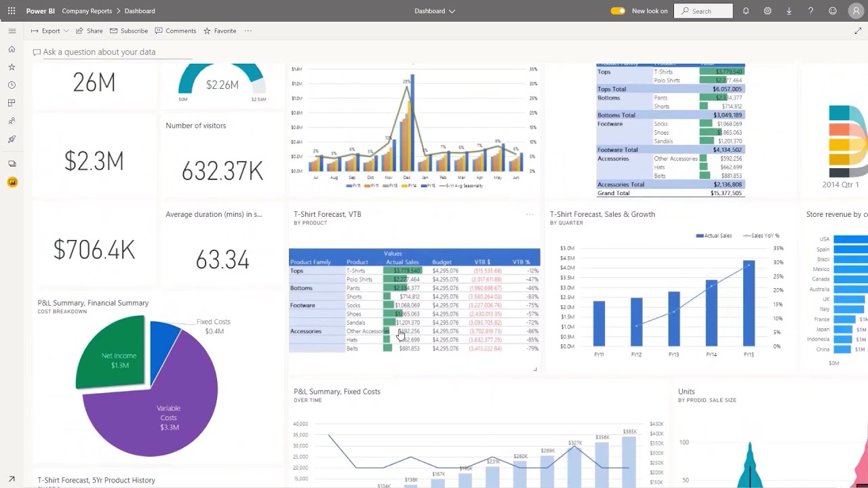Open the $706.4K card tile

(94, 246)
